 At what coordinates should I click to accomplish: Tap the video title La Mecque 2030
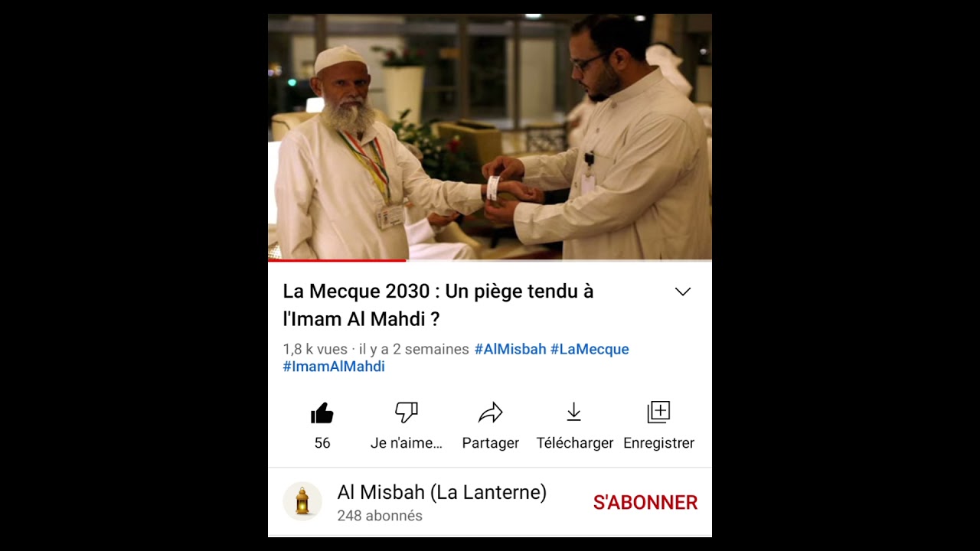click(438, 305)
